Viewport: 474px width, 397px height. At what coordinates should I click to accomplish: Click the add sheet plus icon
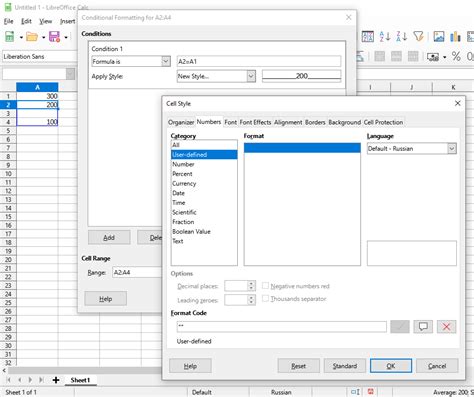(56, 380)
